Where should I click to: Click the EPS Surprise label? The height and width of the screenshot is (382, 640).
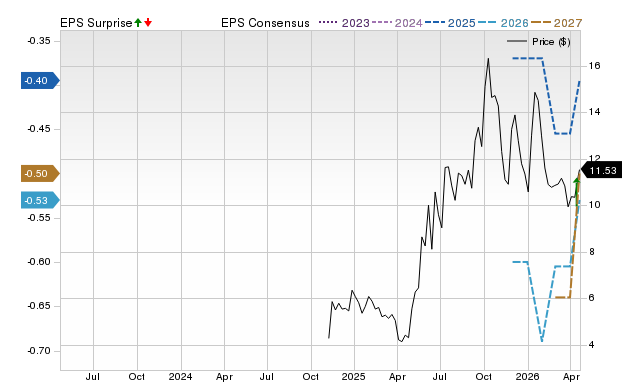(x=96, y=23)
